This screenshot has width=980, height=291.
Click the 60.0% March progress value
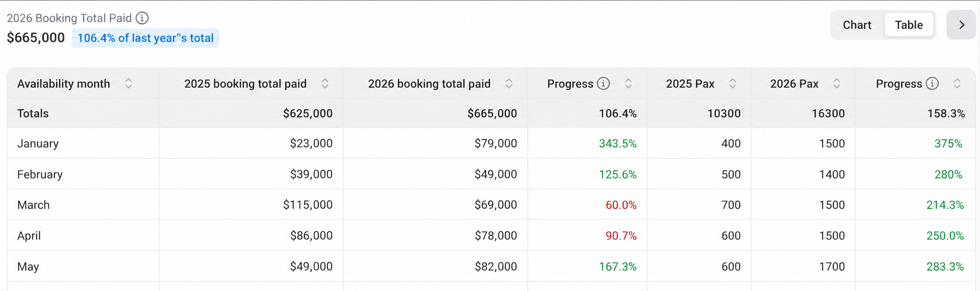click(x=621, y=205)
